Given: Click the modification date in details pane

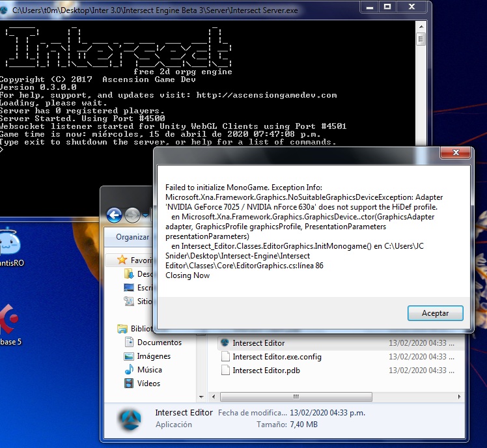Looking at the screenshot, I should point(327,413).
